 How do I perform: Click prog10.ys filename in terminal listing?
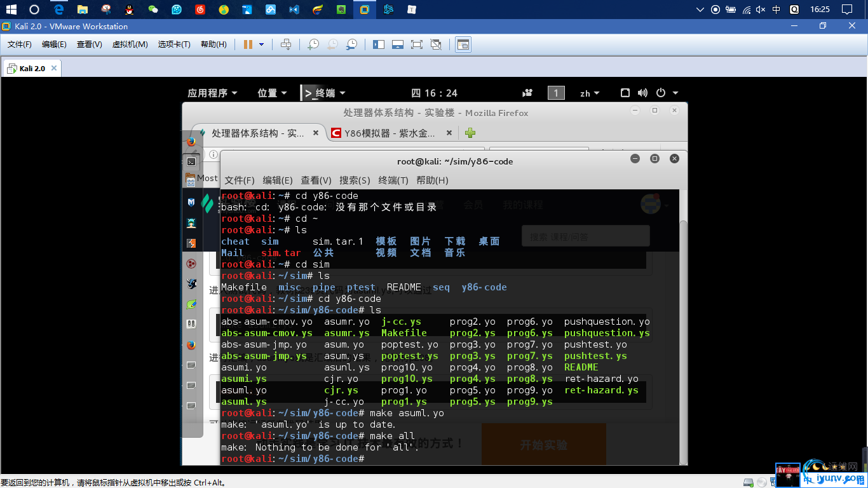[x=407, y=379]
